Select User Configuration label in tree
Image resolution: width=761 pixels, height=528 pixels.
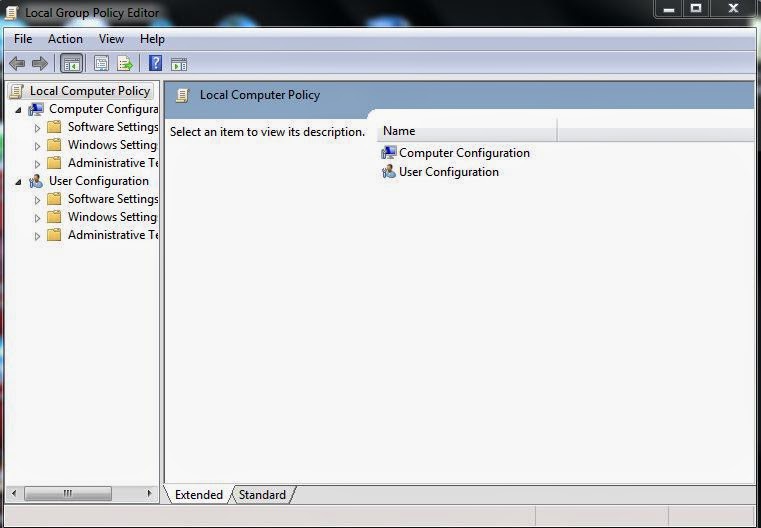pyautogui.click(x=99, y=181)
